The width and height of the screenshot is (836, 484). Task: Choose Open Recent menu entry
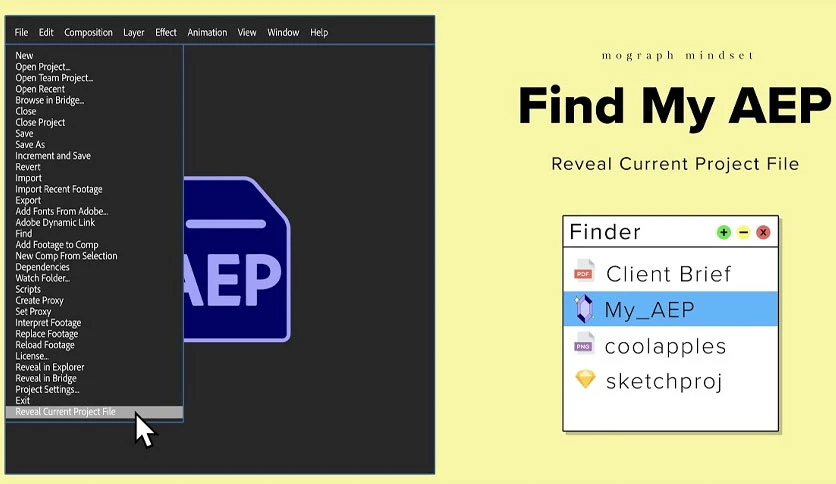(x=40, y=89)
